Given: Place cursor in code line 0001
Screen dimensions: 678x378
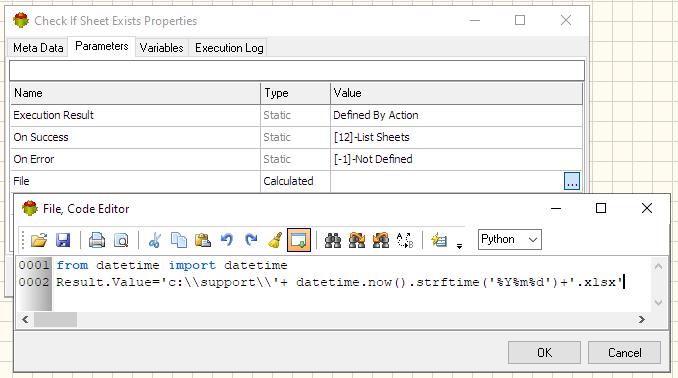Looking at the screenshot, I should [x=172, y=265].
